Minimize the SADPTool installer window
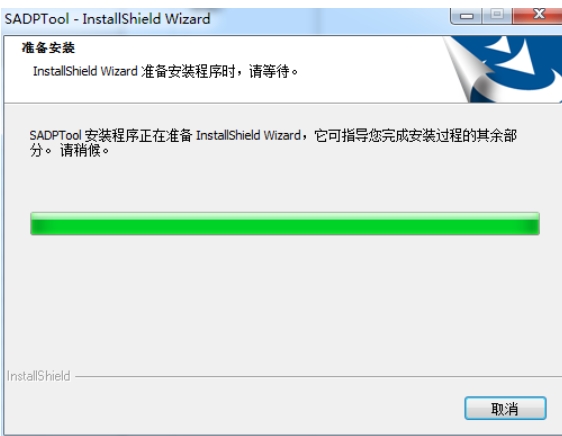562x436 pixels. pyautogui.click(x=466, y=15)
